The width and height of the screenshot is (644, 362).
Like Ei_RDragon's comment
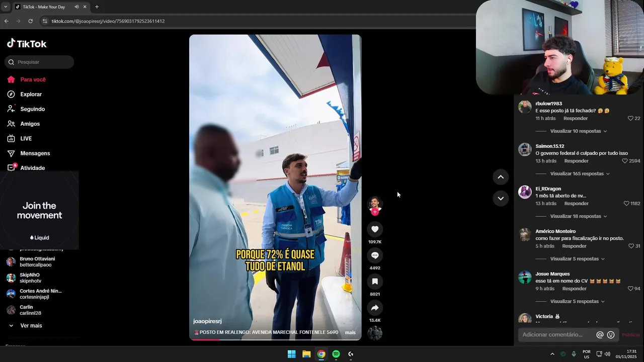pyautogui.click(x=626, y=204)
